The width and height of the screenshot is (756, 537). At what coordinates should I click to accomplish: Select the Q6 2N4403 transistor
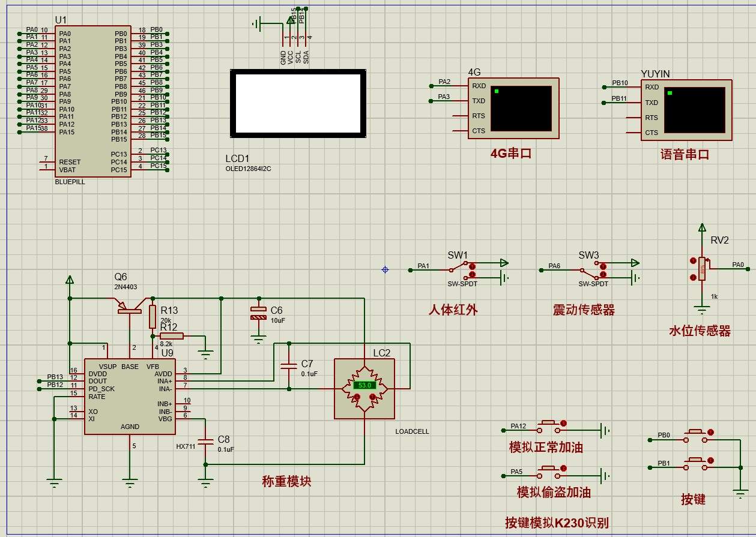[x=131, y=305]
